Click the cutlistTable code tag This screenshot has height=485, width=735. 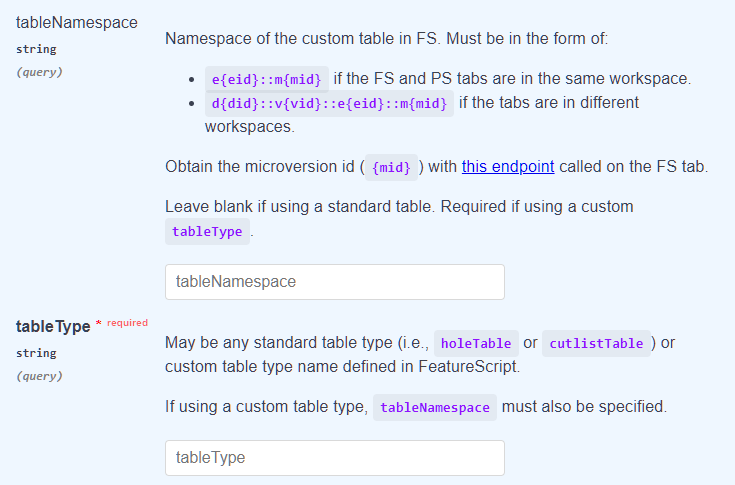point(596,343)
